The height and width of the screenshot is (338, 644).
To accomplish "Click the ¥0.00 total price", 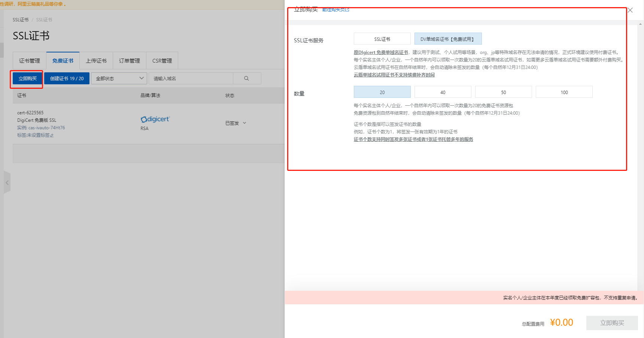I will point(562,323).
